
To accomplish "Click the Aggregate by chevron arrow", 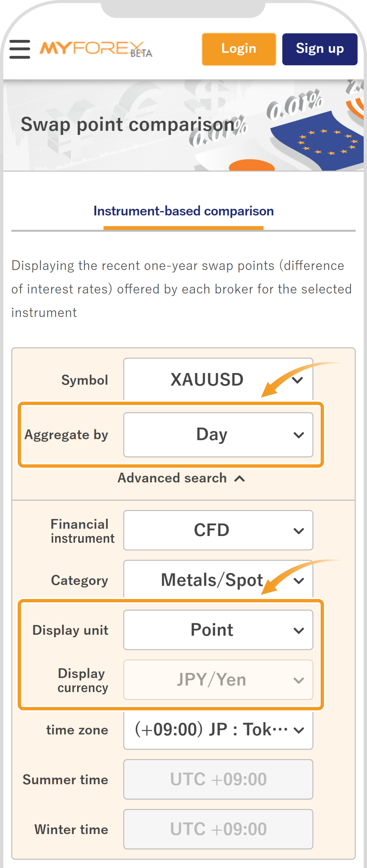I will [x=299, y=435].
